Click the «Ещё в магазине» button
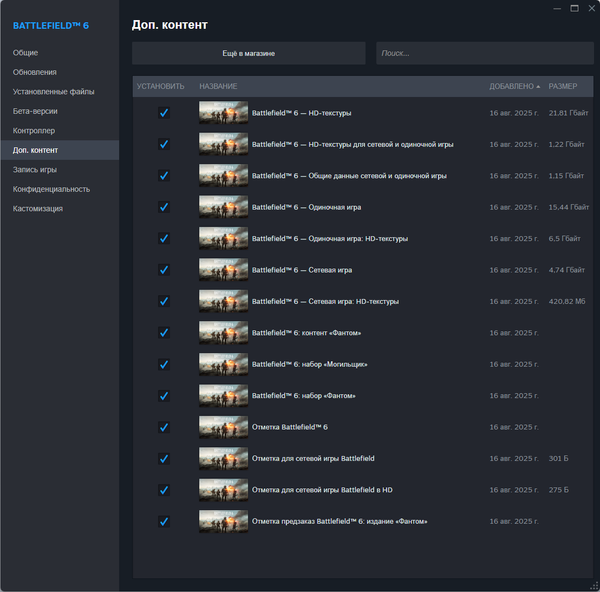Image resolution: width=600 pixels, height=592 pixels. tap(249, 53)
